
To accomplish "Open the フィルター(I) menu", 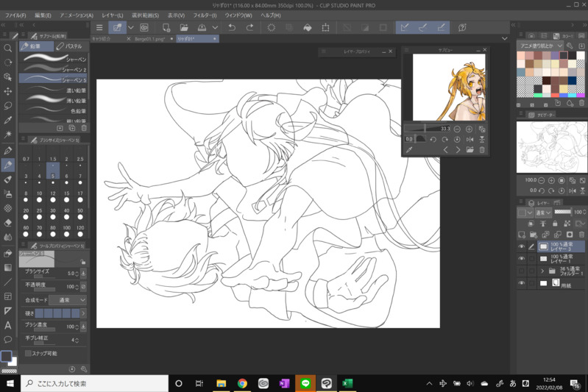I will point(205,15).
